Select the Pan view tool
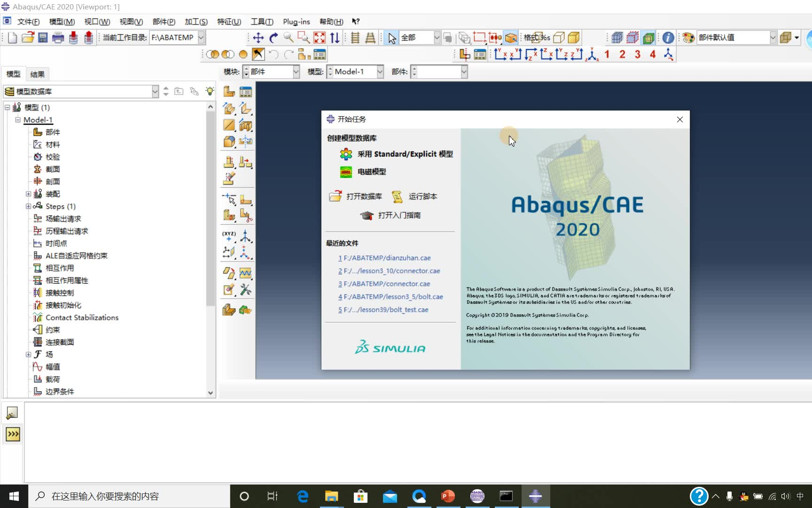 (258, 38)
